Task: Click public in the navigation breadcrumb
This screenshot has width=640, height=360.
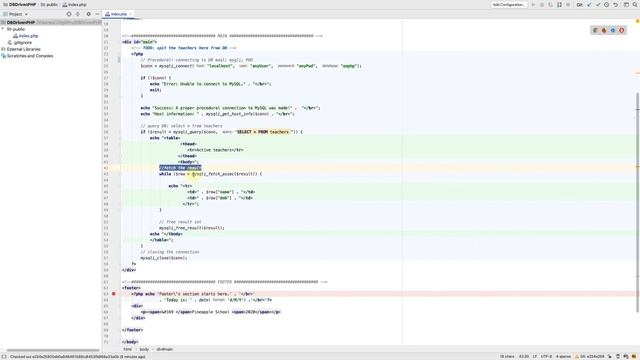Action: pyautogui.click(x=49, y=4)
